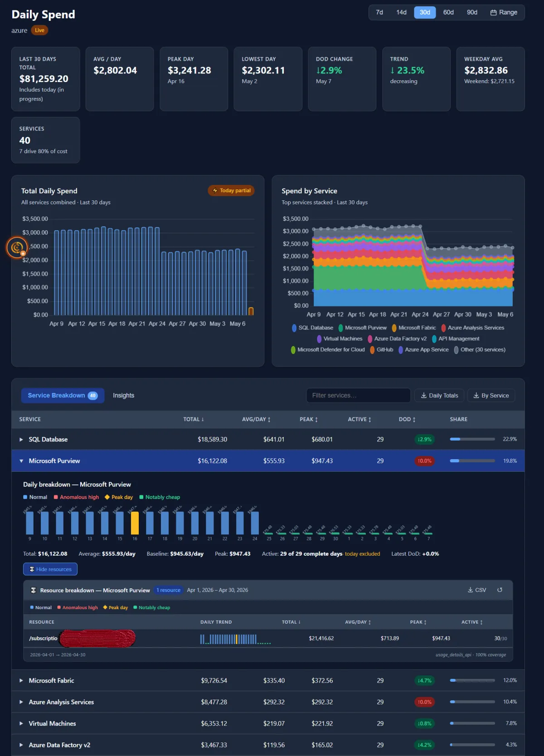Click the Microsoft Fabric share bar
This screenshot has height=756, width=544.
tap(472, 680)
